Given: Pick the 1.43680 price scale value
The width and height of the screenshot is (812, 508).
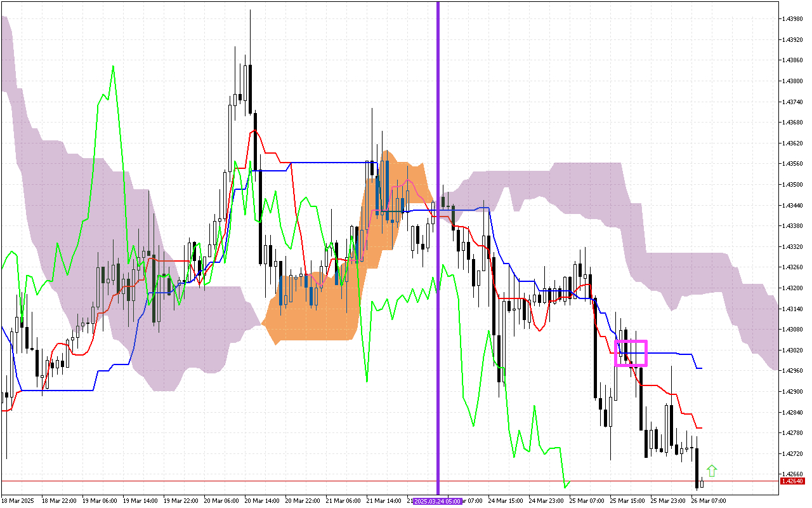Looking at the screenshot, I should pos(794,123).
